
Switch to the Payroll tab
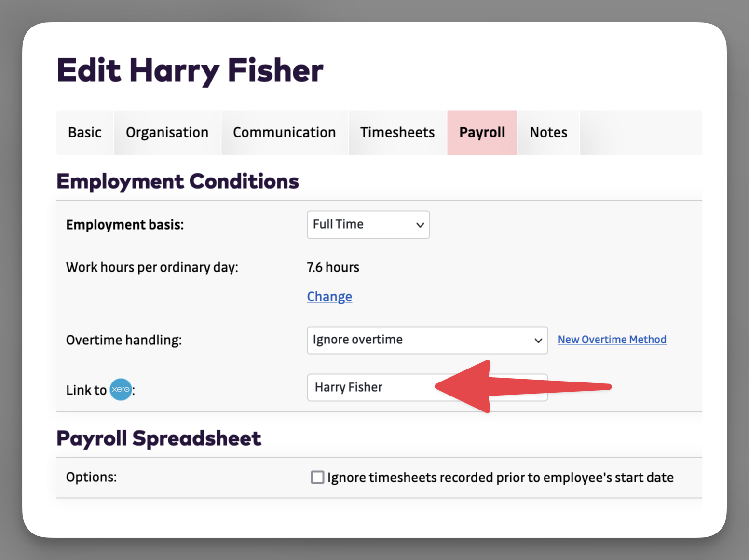tap(482, 133)
